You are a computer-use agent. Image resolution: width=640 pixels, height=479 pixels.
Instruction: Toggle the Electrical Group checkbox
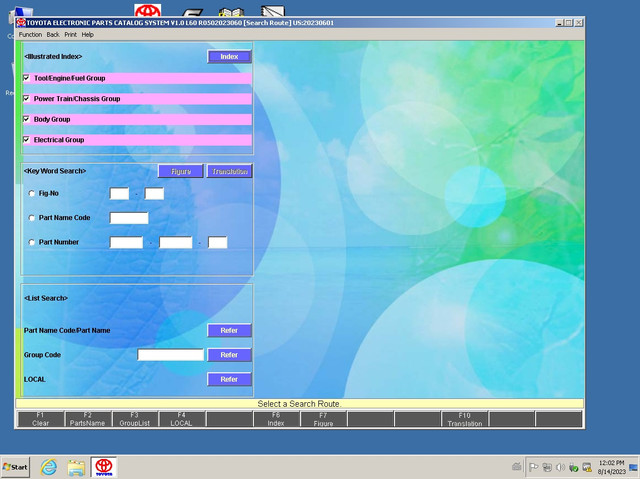tap(27, 140)
